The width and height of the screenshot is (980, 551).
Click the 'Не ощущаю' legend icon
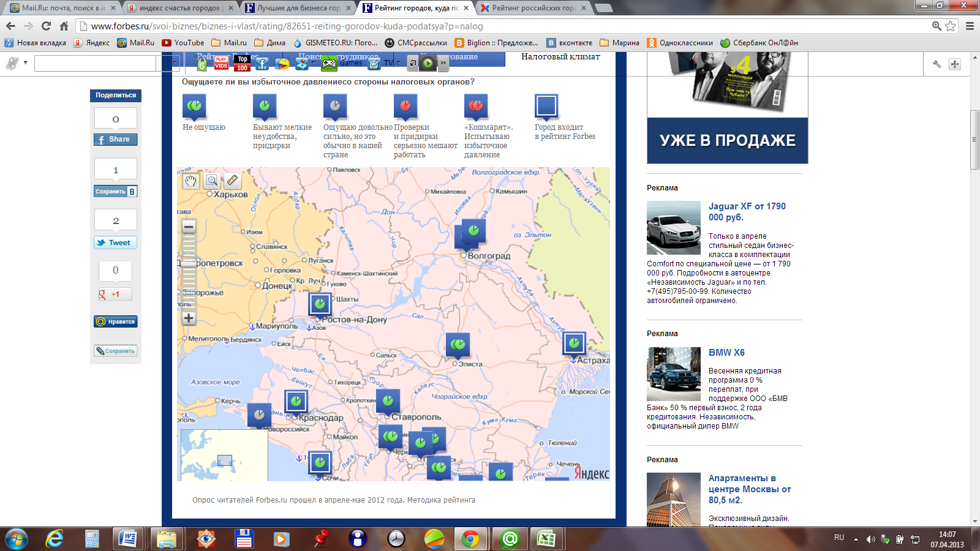tap(194, 106)
